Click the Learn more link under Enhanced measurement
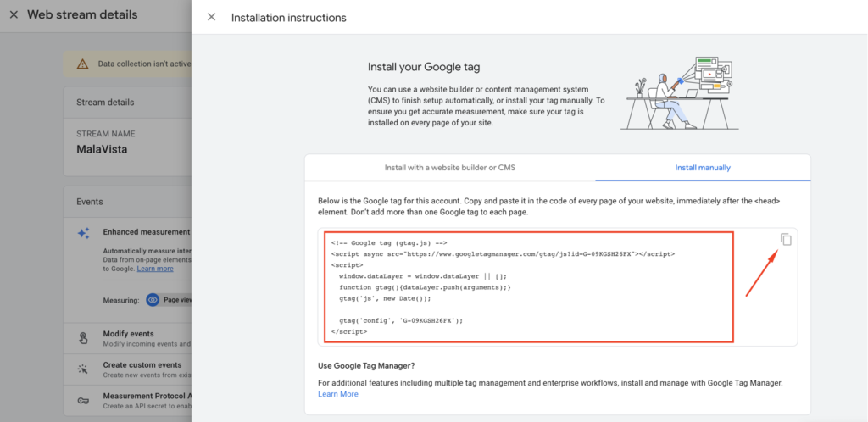The image size is (868, 422). click(x=155, y=269)
